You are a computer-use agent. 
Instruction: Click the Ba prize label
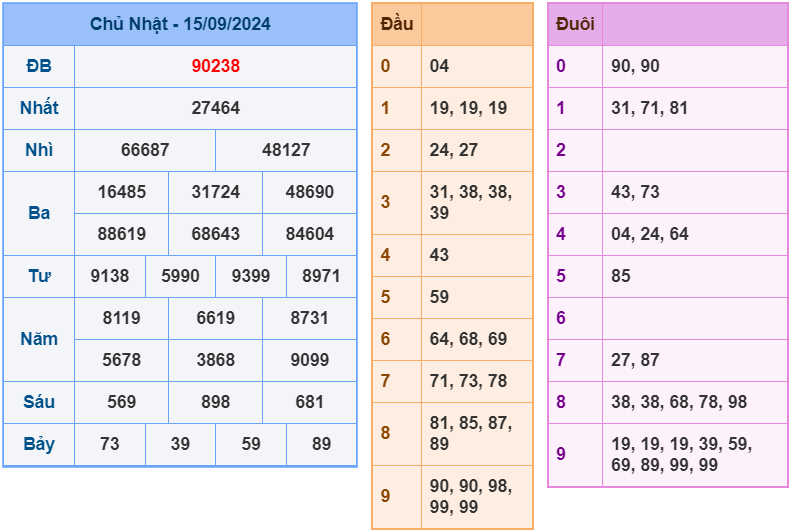(39, 213)
